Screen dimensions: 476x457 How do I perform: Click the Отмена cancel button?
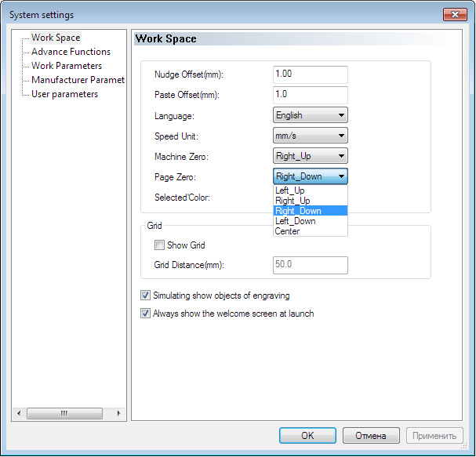tap(371, 436)
